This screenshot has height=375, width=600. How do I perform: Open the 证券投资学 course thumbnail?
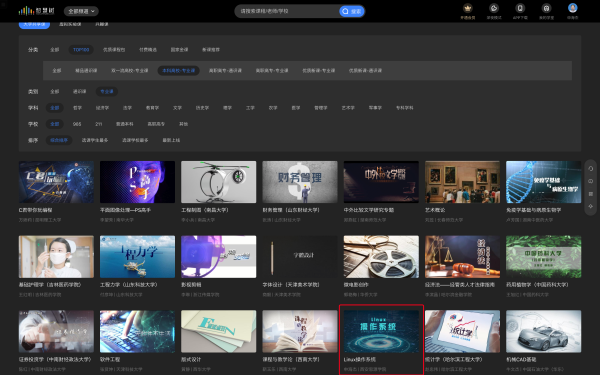[x=56, y=331]
